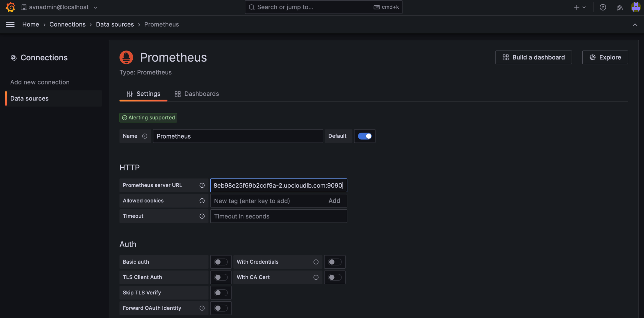644x318 pixels.
Task: Click info icon next to Name
Action: coord(145,136)
